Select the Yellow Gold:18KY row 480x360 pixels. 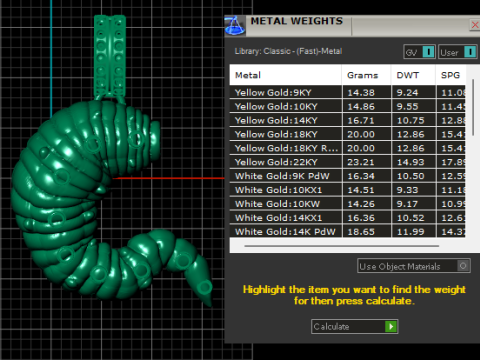pos(348,134)
